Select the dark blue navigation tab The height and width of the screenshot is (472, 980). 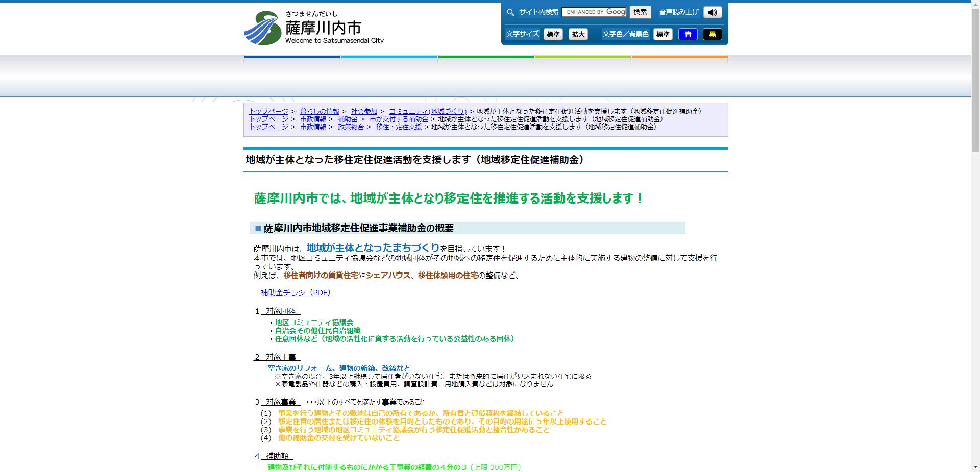click(x=292, y=58)
